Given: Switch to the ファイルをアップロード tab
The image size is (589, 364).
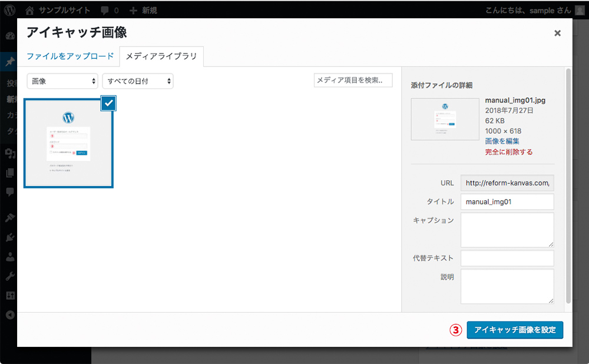Looking at the screenshot, I should point(71,55).
